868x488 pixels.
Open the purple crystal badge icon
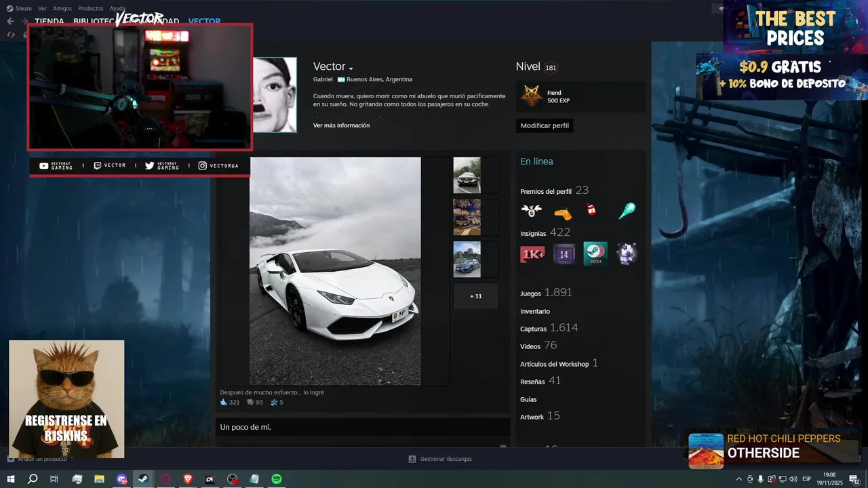(627, 254)
